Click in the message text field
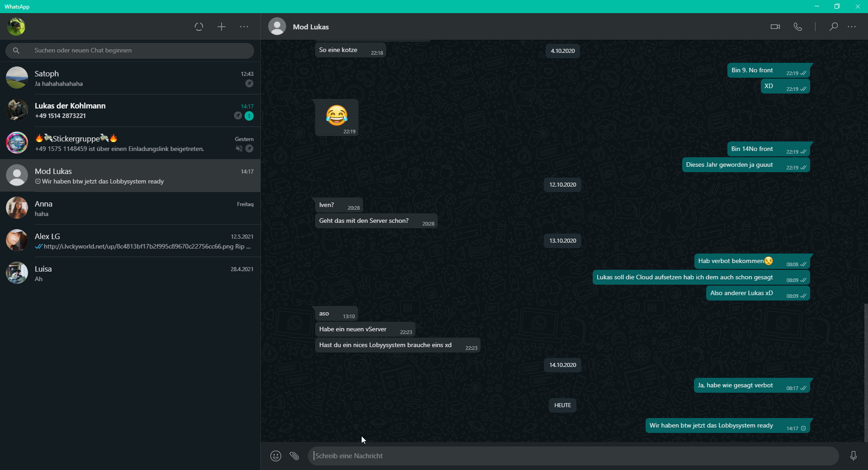This screenshot has width=868, height=470. pyautogui.click(x=570, y=456)
